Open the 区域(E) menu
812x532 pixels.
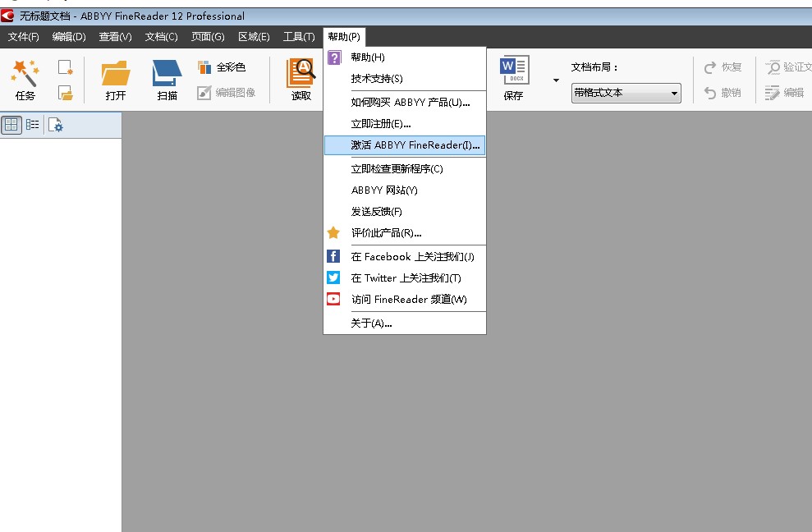point(254,37)
